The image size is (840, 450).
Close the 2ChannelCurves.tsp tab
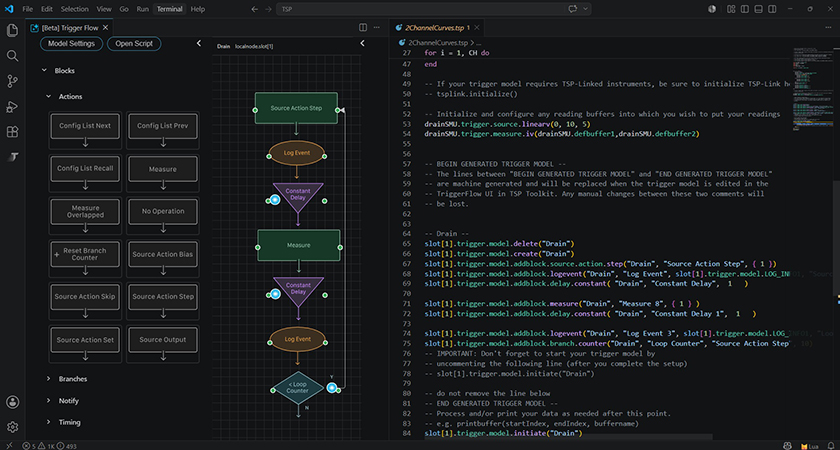click(476, 28)
